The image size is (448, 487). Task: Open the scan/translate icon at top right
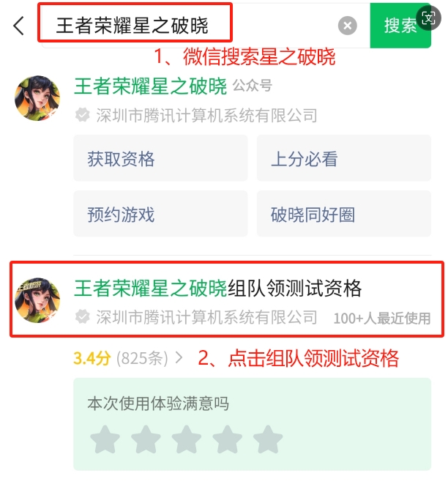429,18
